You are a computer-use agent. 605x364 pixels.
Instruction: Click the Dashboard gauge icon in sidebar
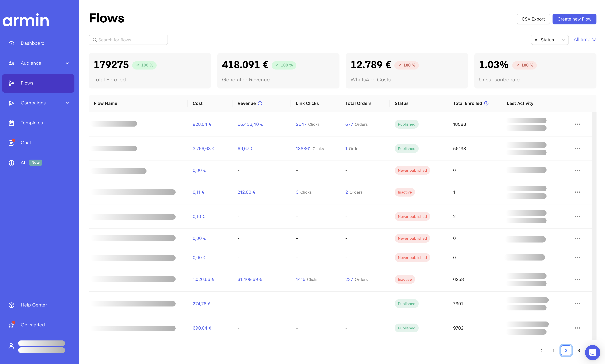[11, 43]
